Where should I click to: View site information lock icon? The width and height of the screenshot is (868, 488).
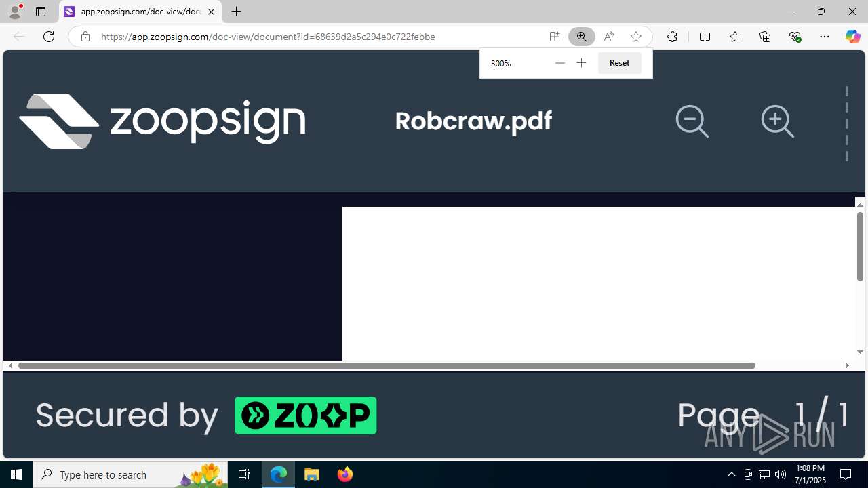pyautogui.click(x=85, y=37)
